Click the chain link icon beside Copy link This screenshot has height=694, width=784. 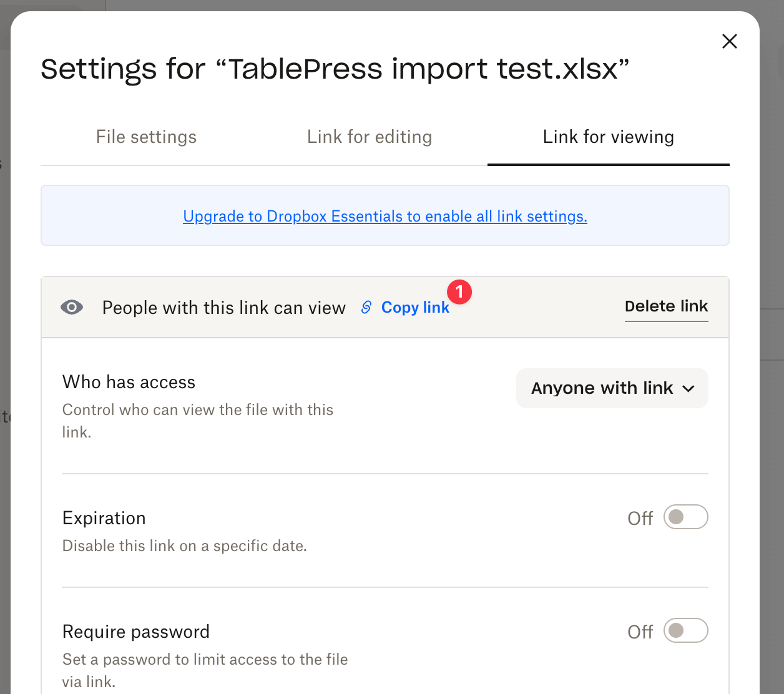coord(366,307)
